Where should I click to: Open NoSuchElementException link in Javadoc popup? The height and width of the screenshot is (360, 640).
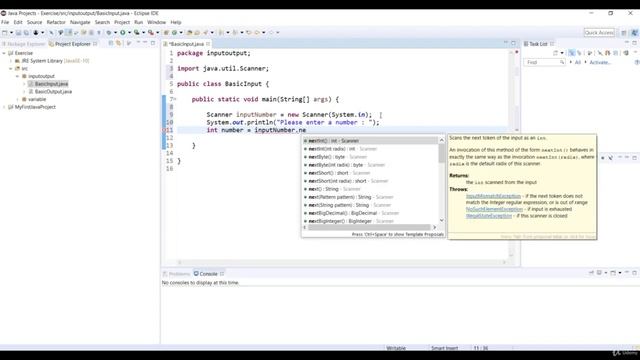[494, 209]
